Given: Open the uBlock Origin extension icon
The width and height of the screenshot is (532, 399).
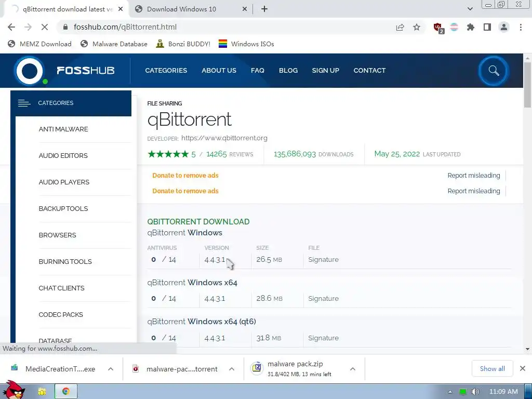Looking at the screenshot, I should pos(438,28).
